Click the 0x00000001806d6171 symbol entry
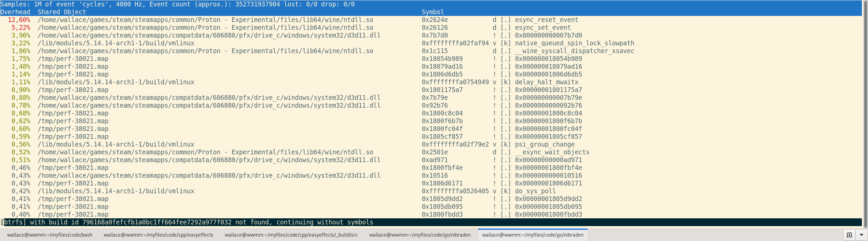This screenshot has width=868, height=241. [x=549, y=183]
